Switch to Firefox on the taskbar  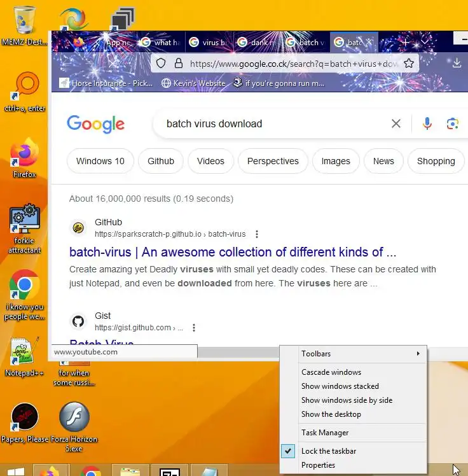coord(50,470)
